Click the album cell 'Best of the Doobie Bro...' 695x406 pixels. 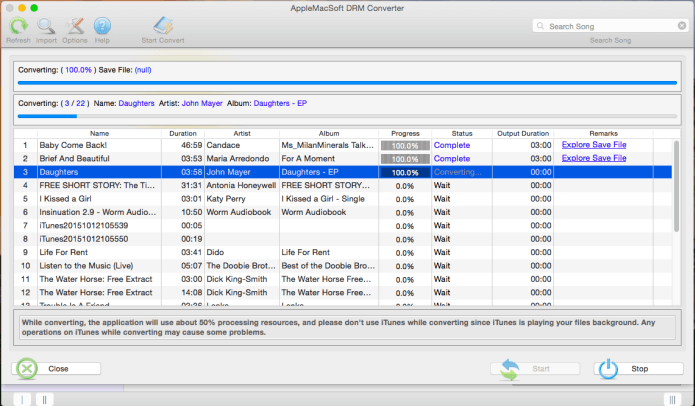[328, 265]
